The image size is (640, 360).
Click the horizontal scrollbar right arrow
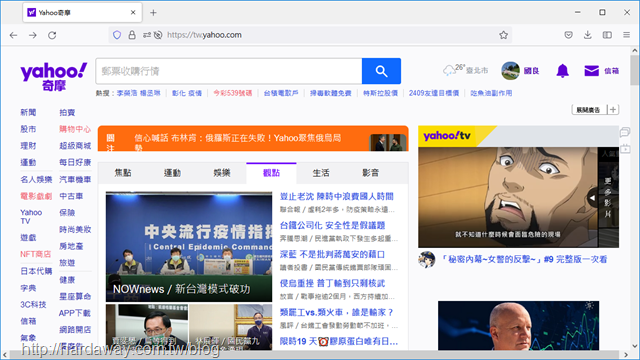point(626,355)
